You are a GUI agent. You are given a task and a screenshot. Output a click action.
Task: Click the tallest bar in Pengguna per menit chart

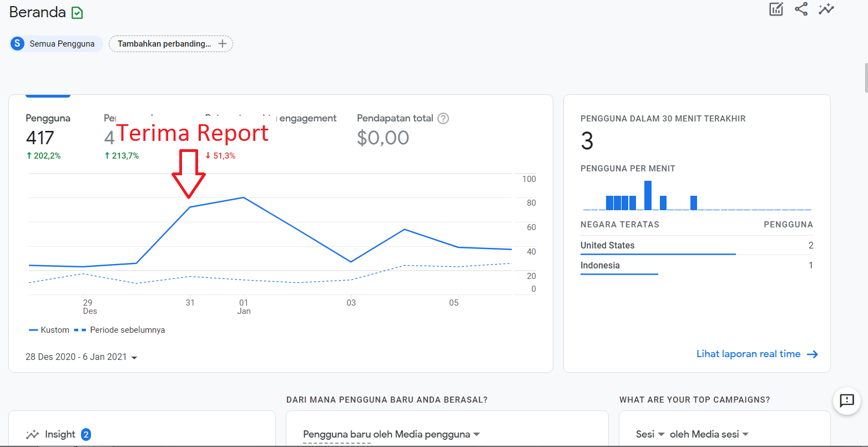coord(648,195)
